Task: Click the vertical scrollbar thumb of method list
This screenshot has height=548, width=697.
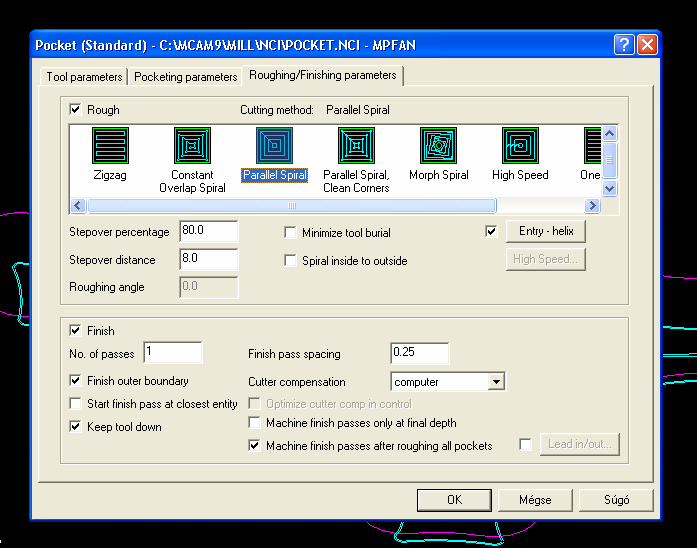Action: pos(609,160)
